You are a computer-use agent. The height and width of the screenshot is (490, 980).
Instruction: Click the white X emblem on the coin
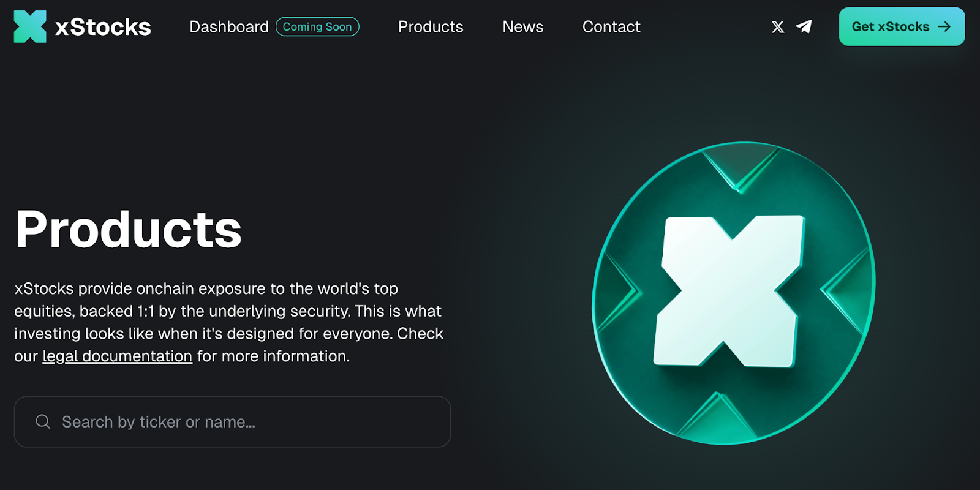click(730, 291)
